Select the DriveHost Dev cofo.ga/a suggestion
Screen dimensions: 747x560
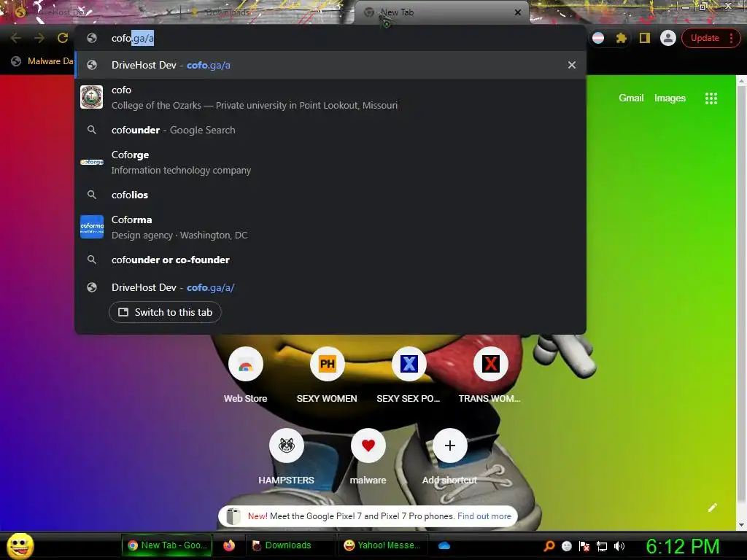(x=330, y=65)
